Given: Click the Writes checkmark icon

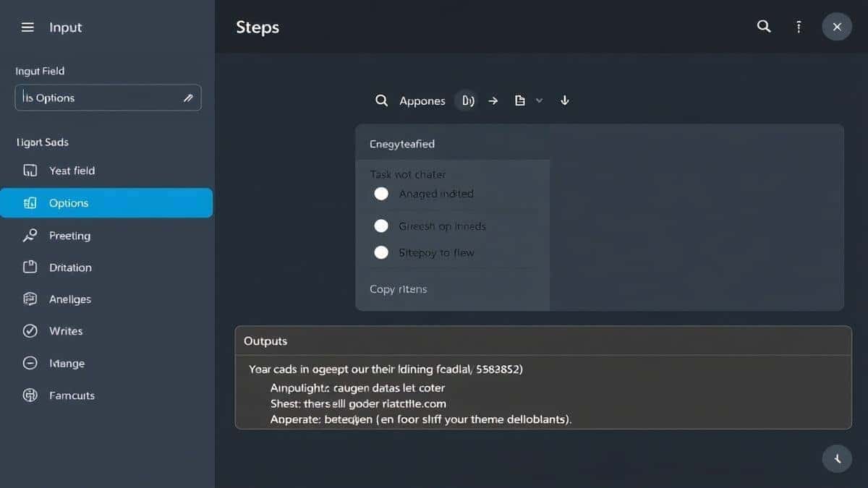Looking at the screenshot, I should click(x=30, y=331).
